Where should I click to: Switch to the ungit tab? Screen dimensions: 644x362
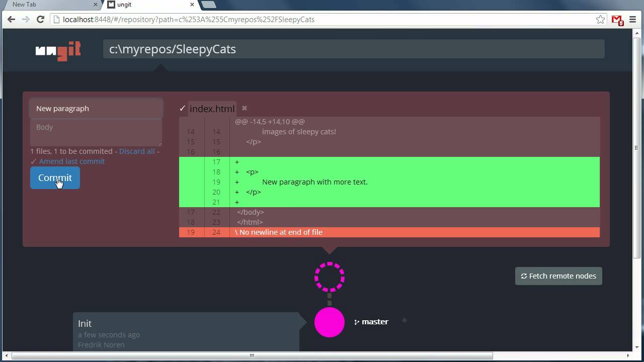click(x=151, y=5)
